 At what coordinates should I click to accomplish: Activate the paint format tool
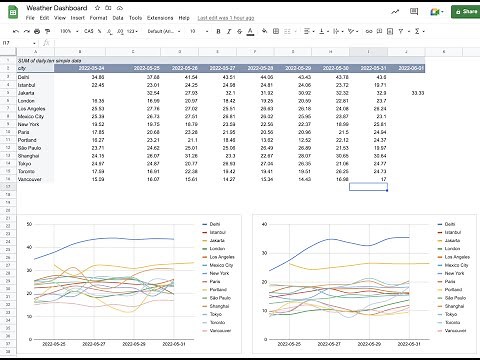(48, 31)
